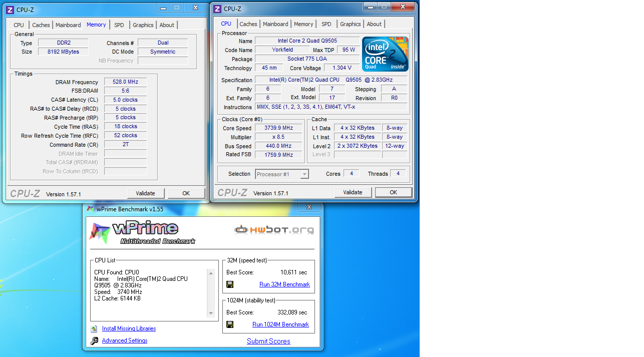This screenshot has height=357, width=644.
Task: Open SPD tab in left CPU-Z window
Action: [119, 25]
